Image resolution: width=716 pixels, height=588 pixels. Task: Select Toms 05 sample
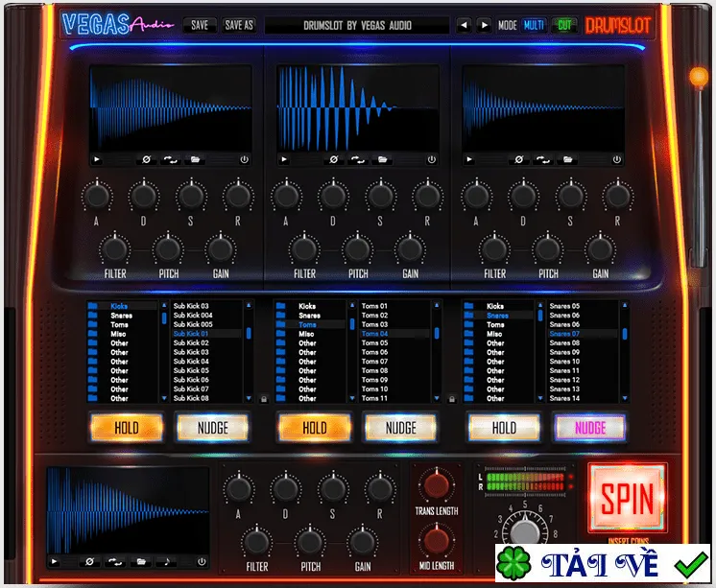[375, 342]
